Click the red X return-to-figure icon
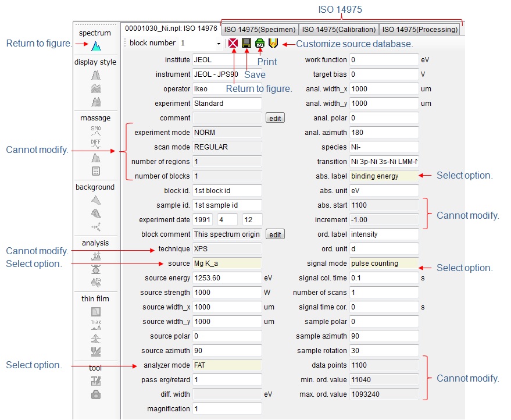The width and height of the screenshot is (511, 420). 233,43
